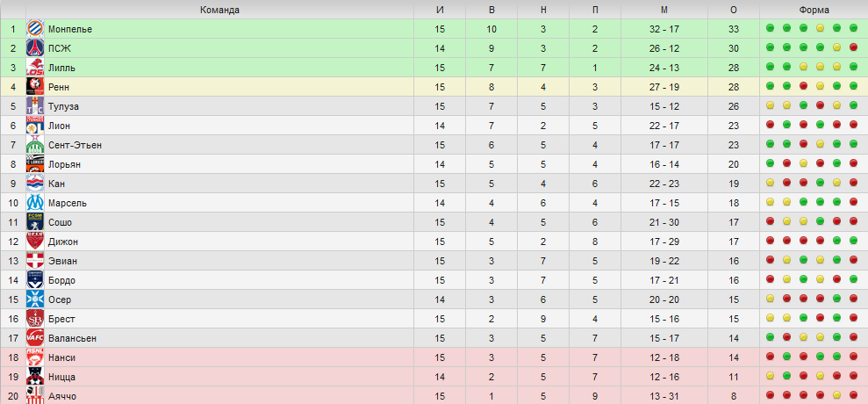Click the Ренн club crest
The width and height of the screenshot is (868, 404).
click(x=35, y=87)
